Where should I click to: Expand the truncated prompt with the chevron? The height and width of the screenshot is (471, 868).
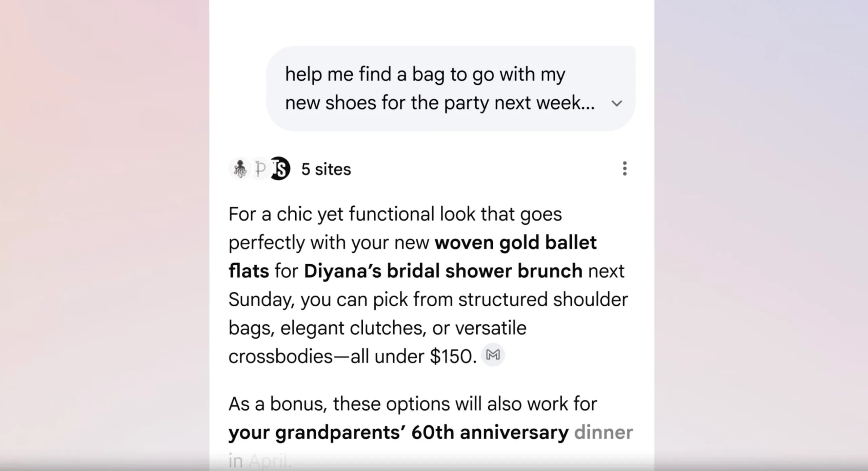tap(617, 103)
